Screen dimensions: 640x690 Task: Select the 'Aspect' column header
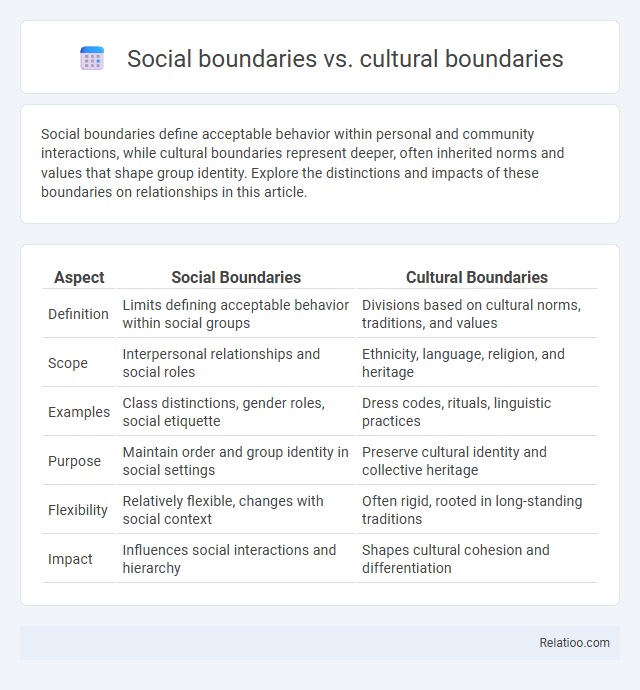[x=79, y=277]
